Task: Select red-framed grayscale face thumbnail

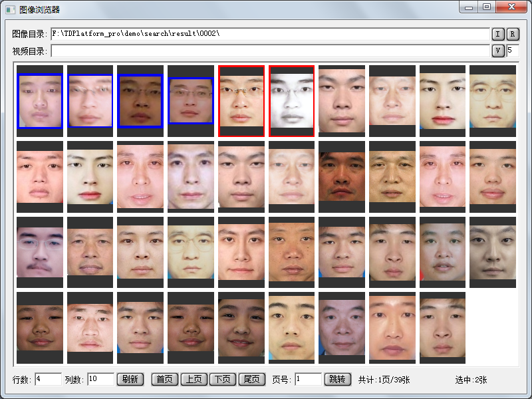Action: pos(291,101)
